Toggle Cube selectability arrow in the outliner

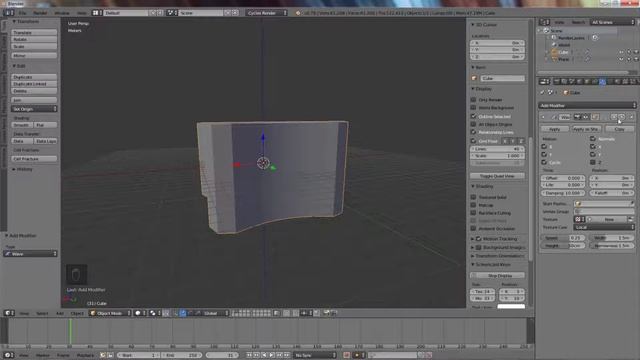click(x=629, y=52)
